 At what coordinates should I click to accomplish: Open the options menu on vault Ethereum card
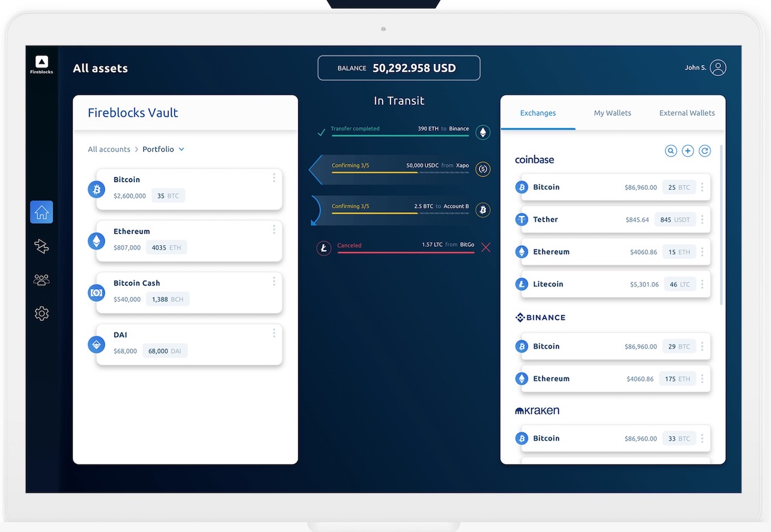(x=274, y=230)
